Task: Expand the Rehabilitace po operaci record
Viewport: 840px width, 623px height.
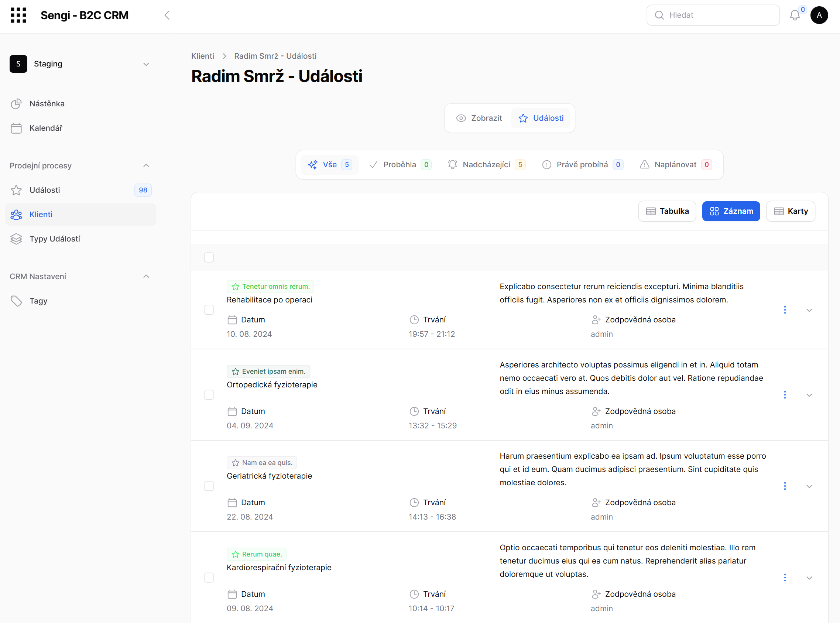Action: click(x=809, y=310)
